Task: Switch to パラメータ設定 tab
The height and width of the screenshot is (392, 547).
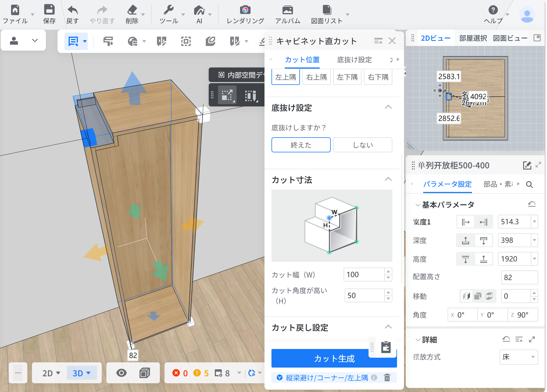Action: (x=448, y=184)
